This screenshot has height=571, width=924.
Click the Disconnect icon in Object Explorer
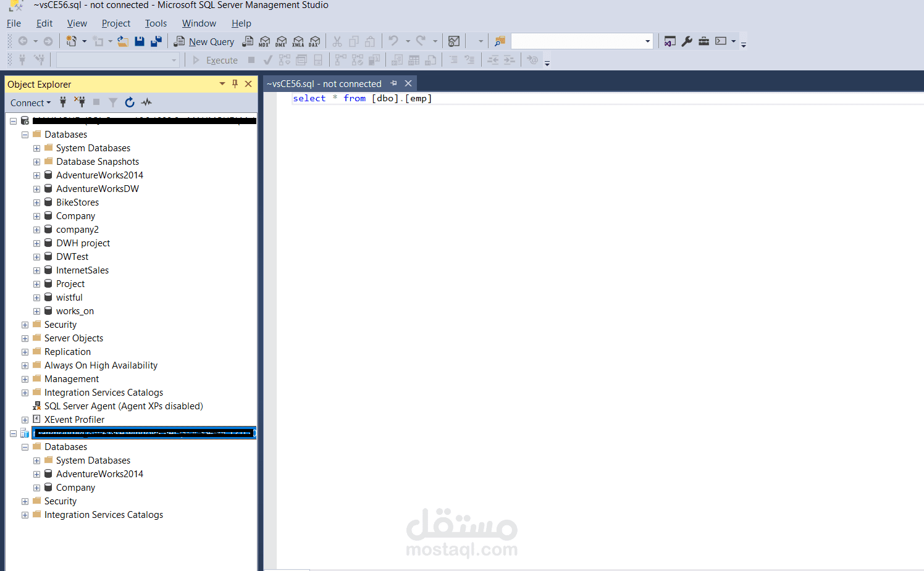click(x=80, y=102)
